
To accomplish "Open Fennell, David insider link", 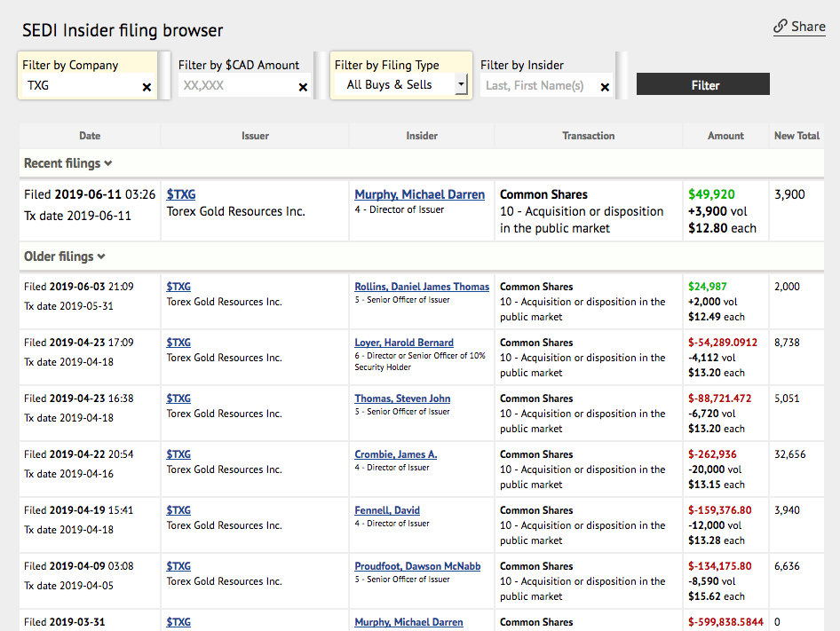I will tap(387, 510).
